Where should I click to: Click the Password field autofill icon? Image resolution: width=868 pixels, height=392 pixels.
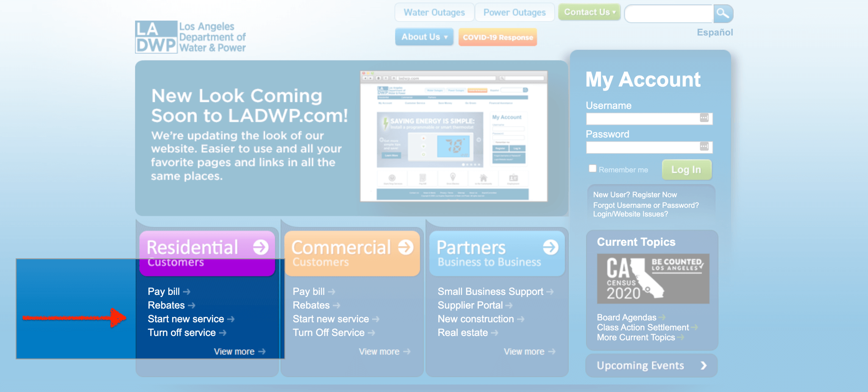pyautogui.click(x=704, y=146)
